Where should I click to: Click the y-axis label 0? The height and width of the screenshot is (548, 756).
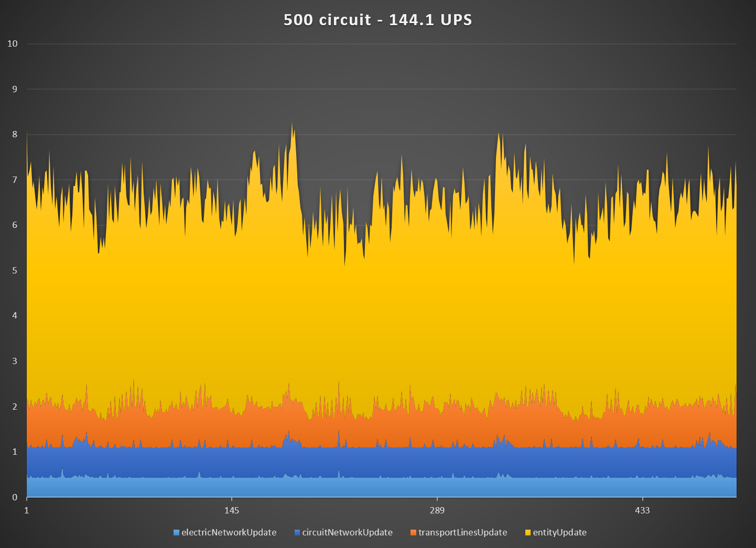pyautogui.click(x=15, y=497)
